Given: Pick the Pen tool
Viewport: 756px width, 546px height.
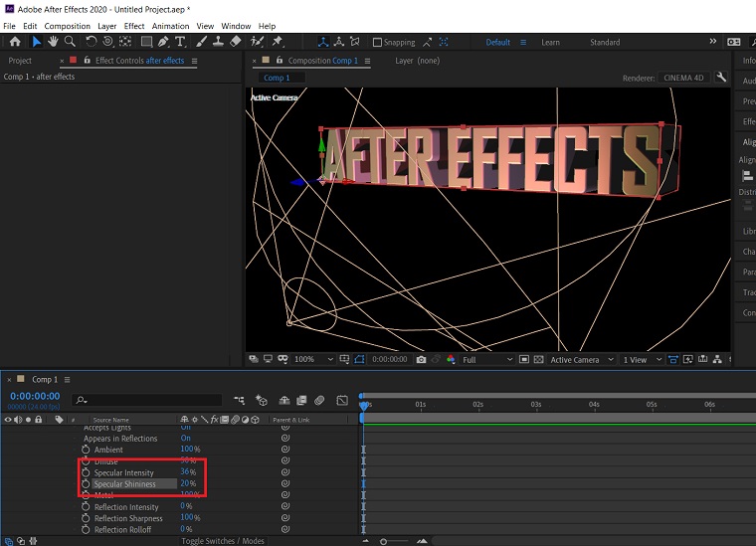Looking at the screenshot, I should 163,42.
